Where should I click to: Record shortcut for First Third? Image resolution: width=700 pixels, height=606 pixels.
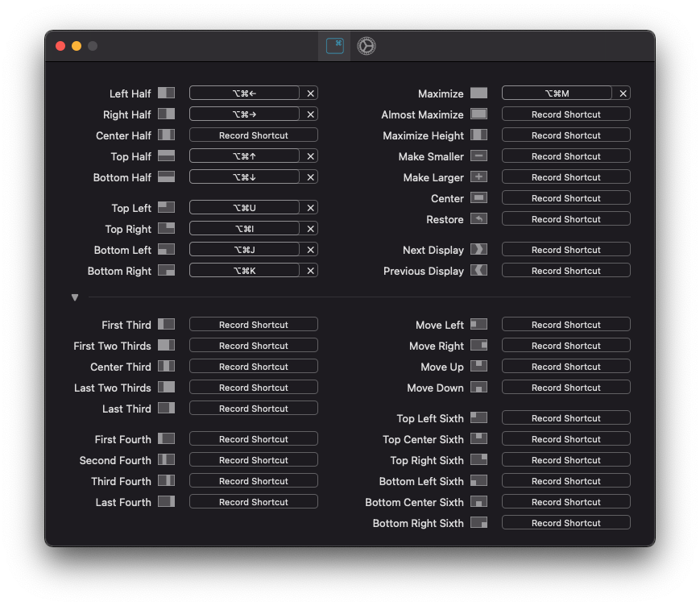253,325
